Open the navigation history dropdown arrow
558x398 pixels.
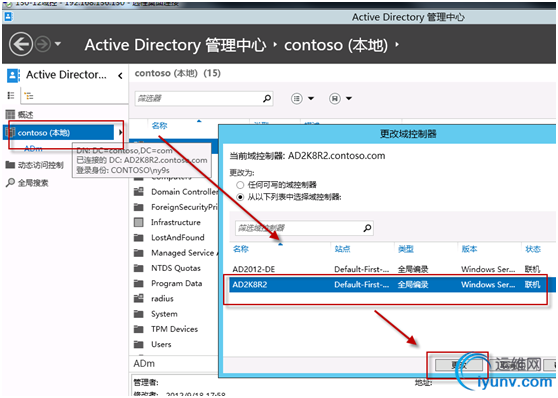pos(58,44)
